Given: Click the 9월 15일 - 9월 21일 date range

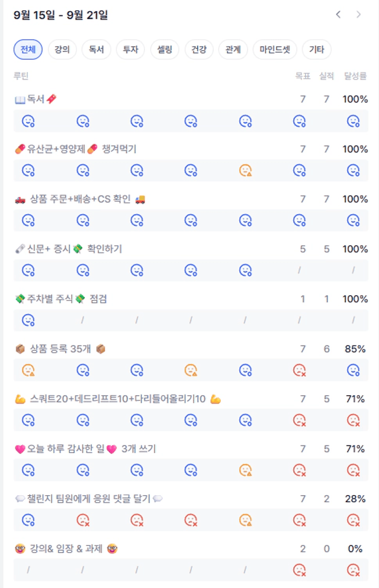Looking at the screenshot, I should coord(60,15).
